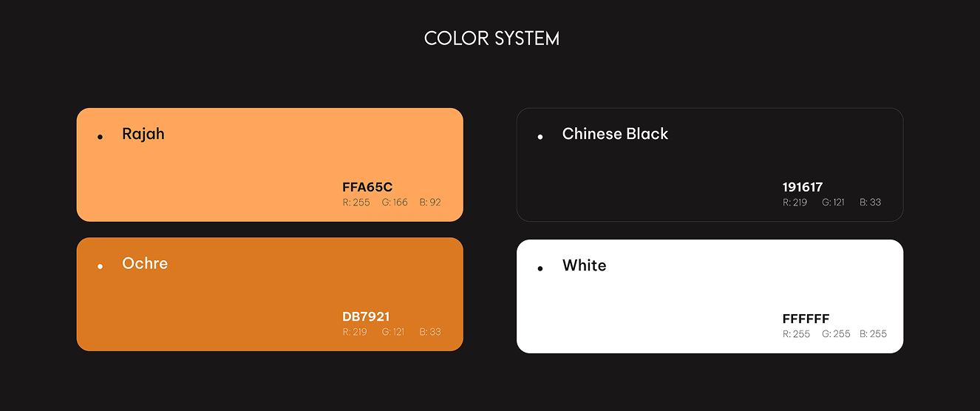
Task: Click the B: 255 value in White card
Action: pyautogui.click(x=873, y=334)
